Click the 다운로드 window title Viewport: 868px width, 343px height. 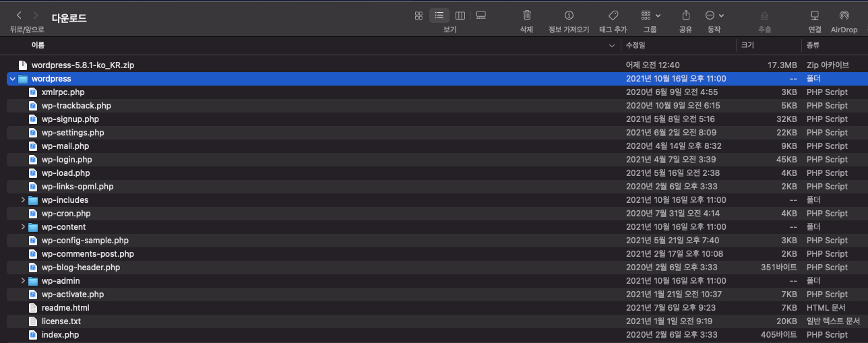pyautogui.click(x=69, y=18)
